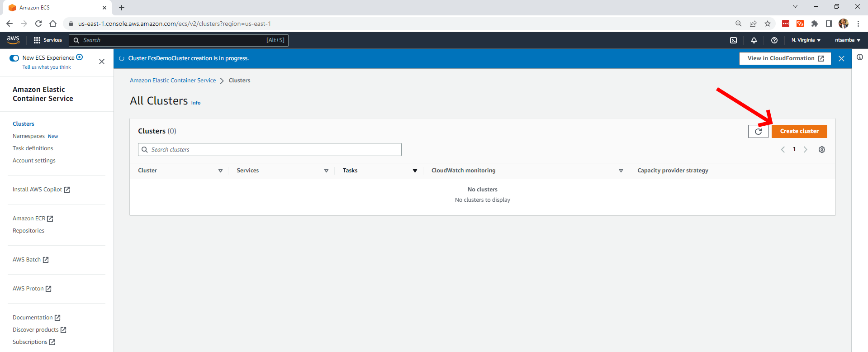Go to previous page of clusters
Screen dimensions: 868x352
point(783,149)
